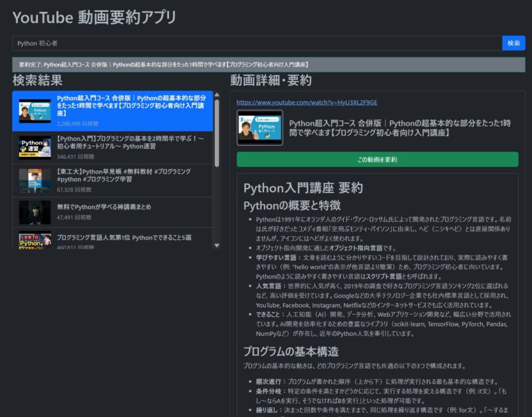
Task: Click the search results scrollbar thumb
Action: click(217, 133)
